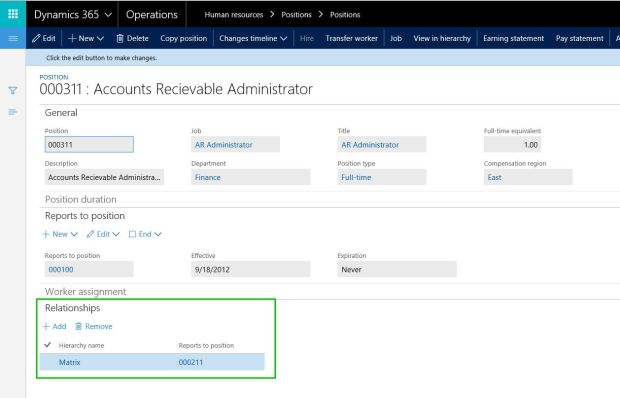The height and width of the screenshot is (398, 620).
Task: Open the 000211 position link
Action: pos(191,362)
